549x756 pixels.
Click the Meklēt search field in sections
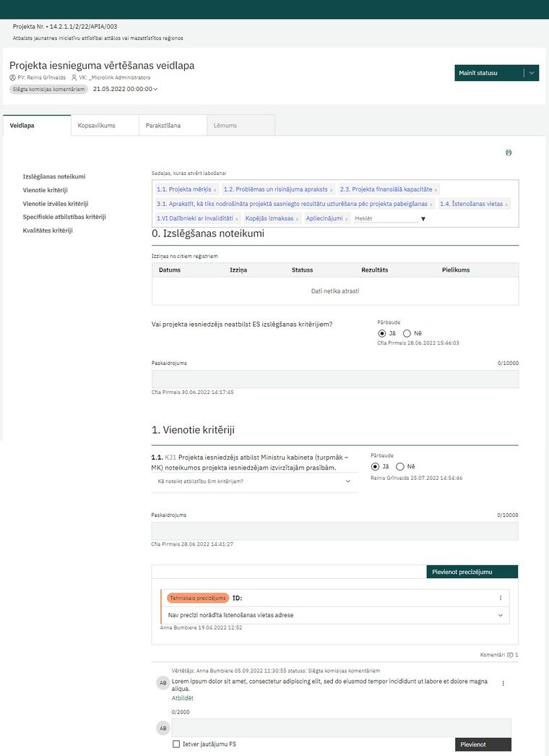(386, 218)
